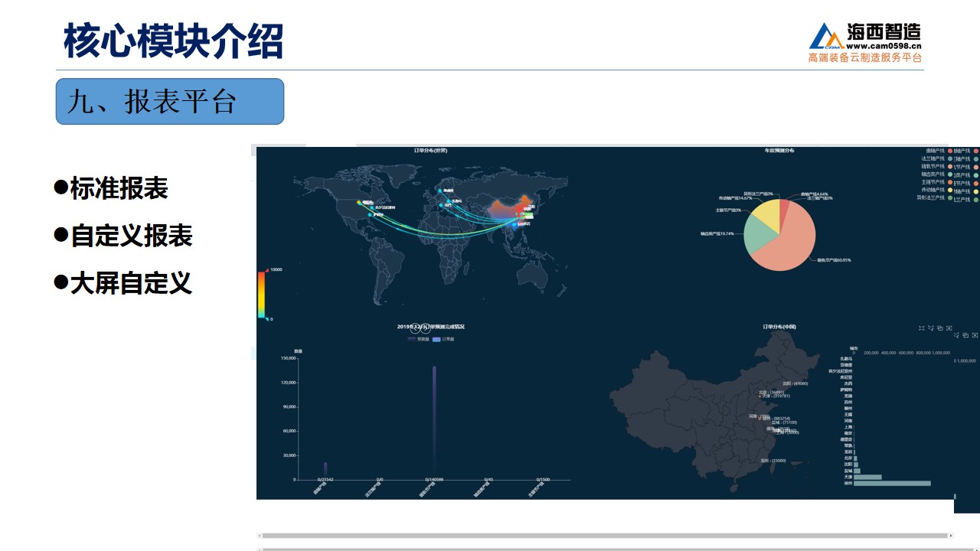Click the horizontal bar for 天津

867,478
